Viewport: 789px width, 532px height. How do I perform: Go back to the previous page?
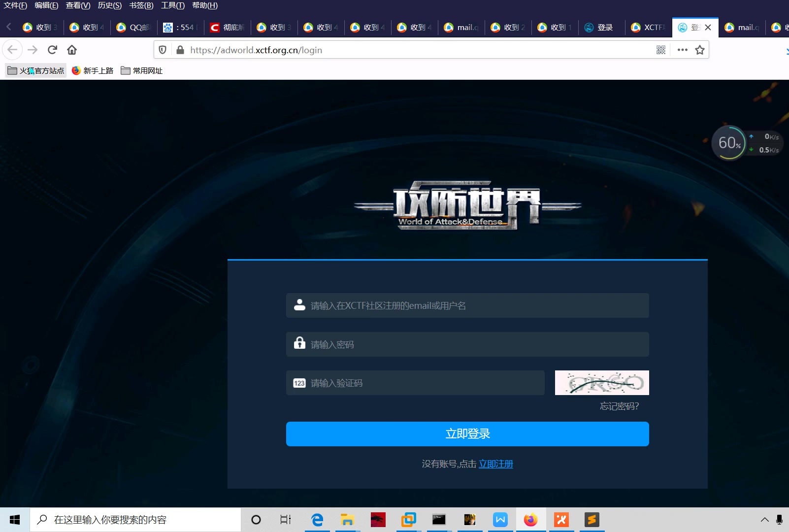[12, 50]
